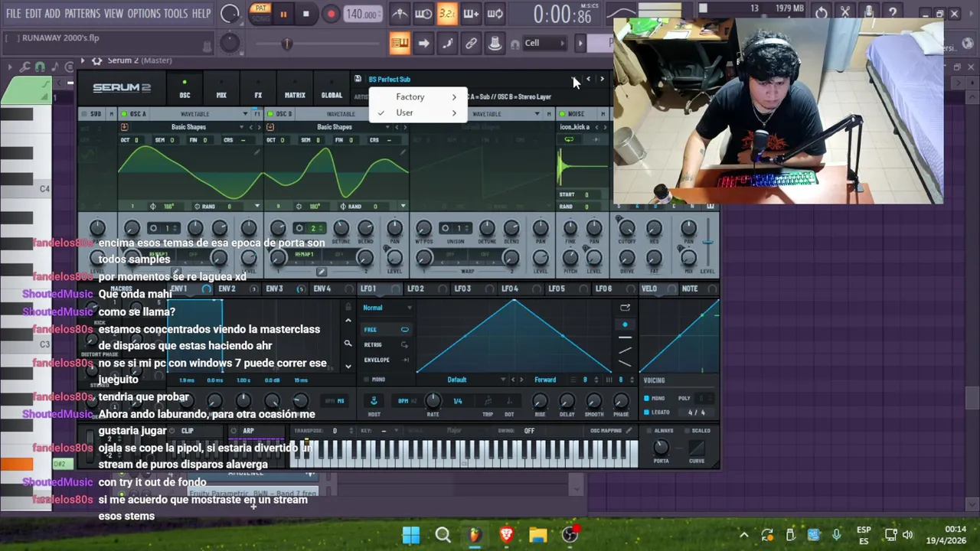980x551 pixels.
Task: Open the Windows Start menu
Action: (411, 535)
